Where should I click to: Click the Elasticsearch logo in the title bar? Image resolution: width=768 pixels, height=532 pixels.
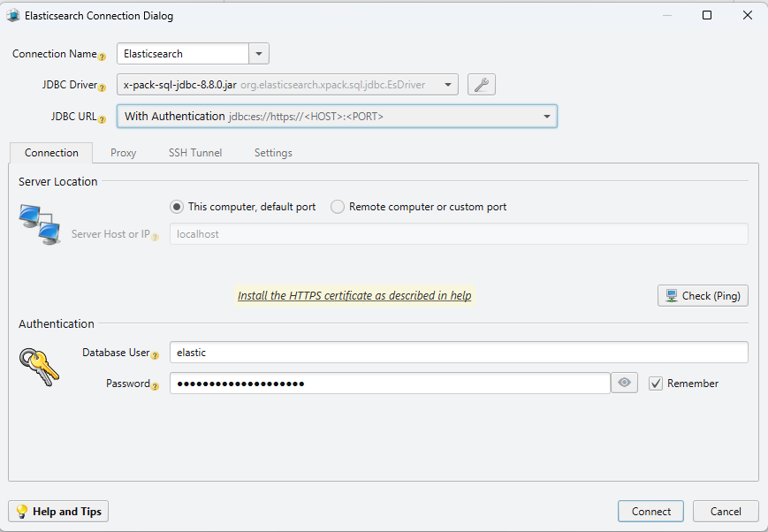[12, 15]
